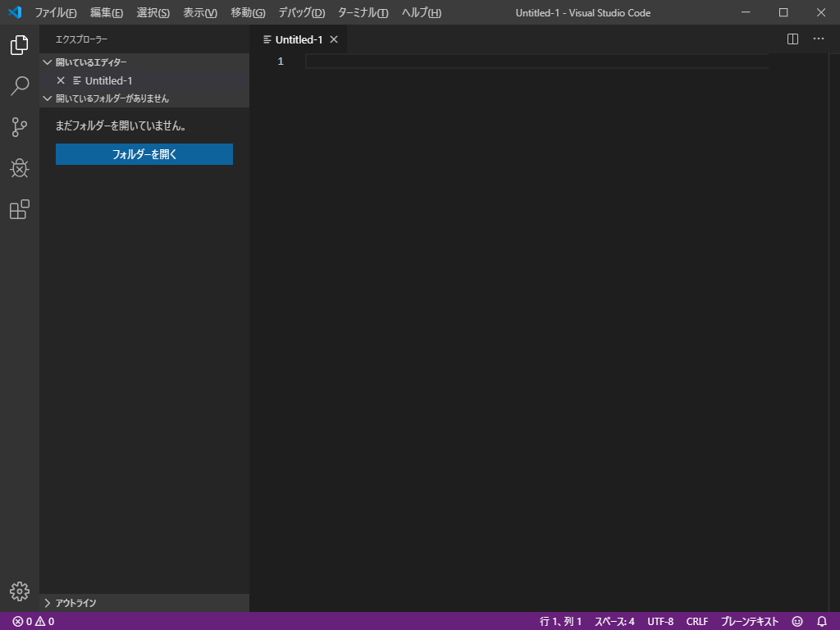This screenshot has width=840, height=630.
Task: Click 行 1、列 1 cursor position indicator
Action: coord(560,622)
